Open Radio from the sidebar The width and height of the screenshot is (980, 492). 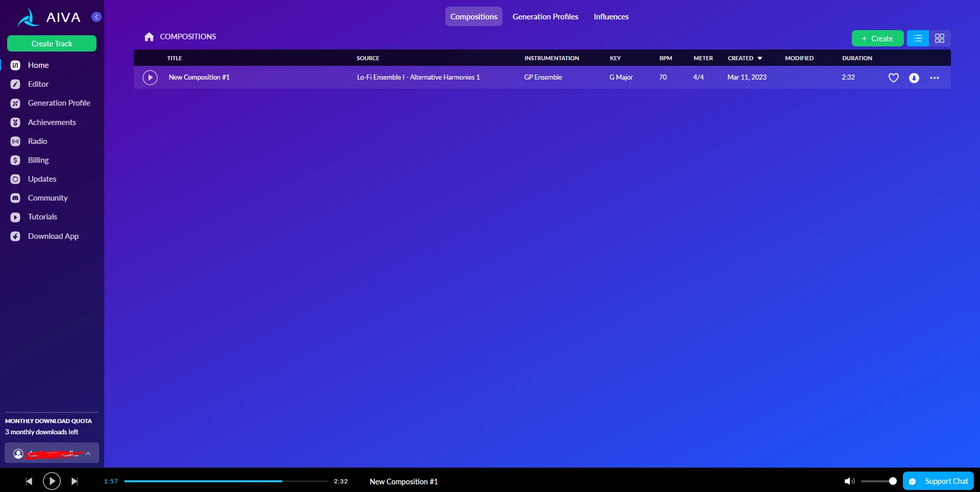pos(37,141)
